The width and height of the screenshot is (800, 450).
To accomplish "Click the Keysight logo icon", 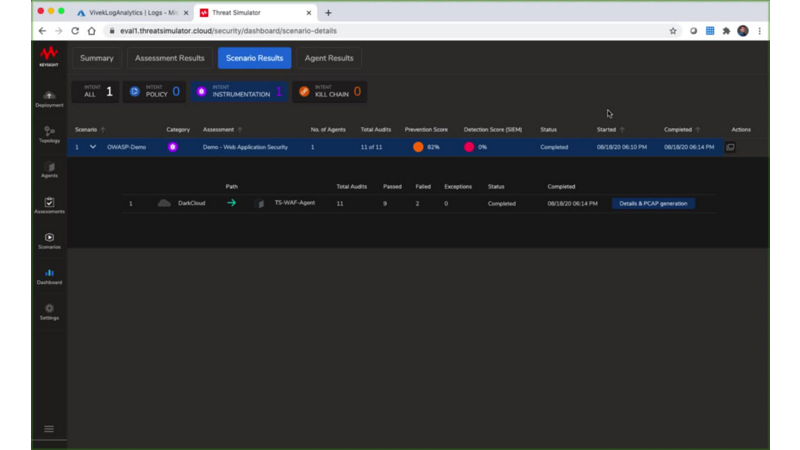I will tap(49, 56).
